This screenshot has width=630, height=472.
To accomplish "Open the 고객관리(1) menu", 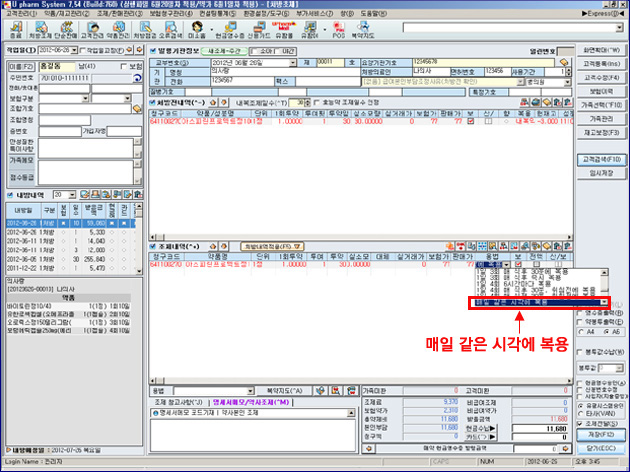I will coord(21,14).
